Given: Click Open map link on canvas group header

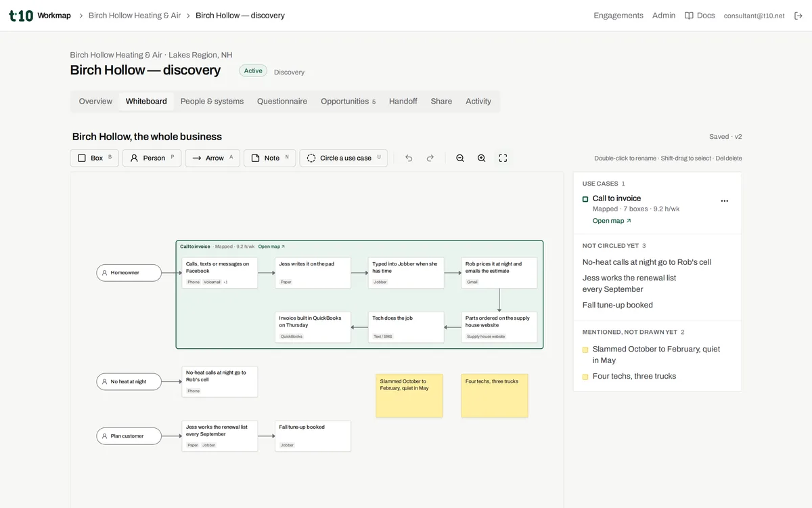Looking at the screenshot, I should tap(271, 247).
